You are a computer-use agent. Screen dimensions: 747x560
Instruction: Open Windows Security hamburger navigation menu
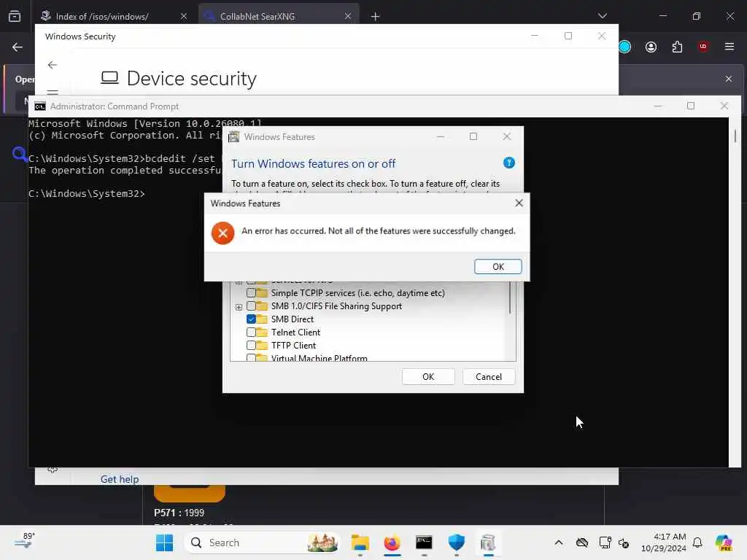pos(53,91)
